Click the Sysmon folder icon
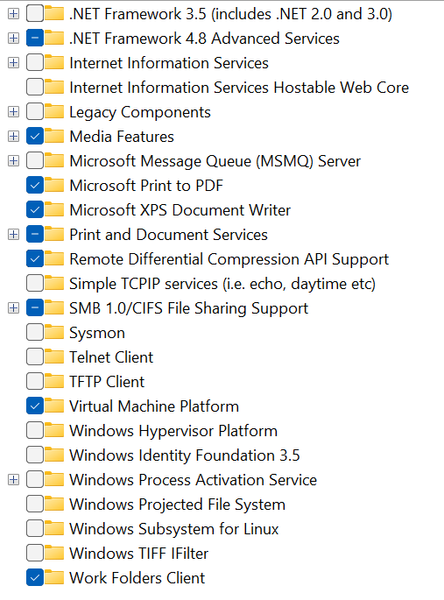The image size is (444, 600). pos(54,333)
